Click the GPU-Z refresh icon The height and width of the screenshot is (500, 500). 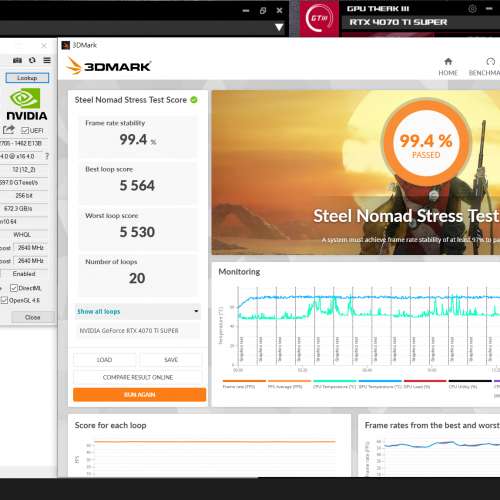pyautogui.click(x=32, y=60)
